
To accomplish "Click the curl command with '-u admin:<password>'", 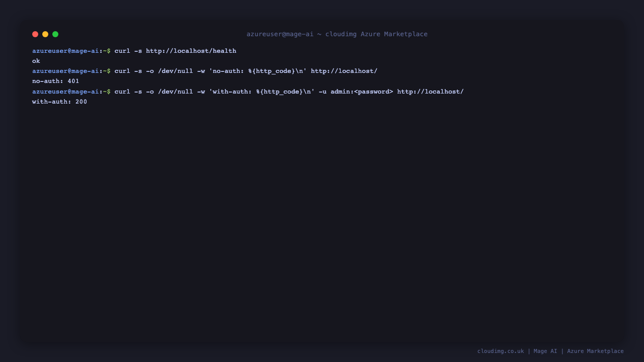I will coord(289,92).
